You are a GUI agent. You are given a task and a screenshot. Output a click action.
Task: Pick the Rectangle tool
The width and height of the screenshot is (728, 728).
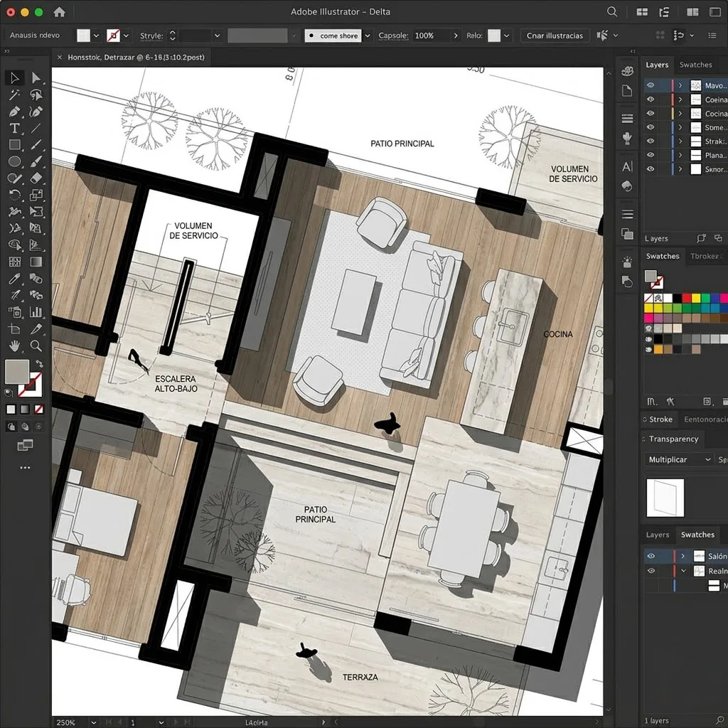point(14,144)
